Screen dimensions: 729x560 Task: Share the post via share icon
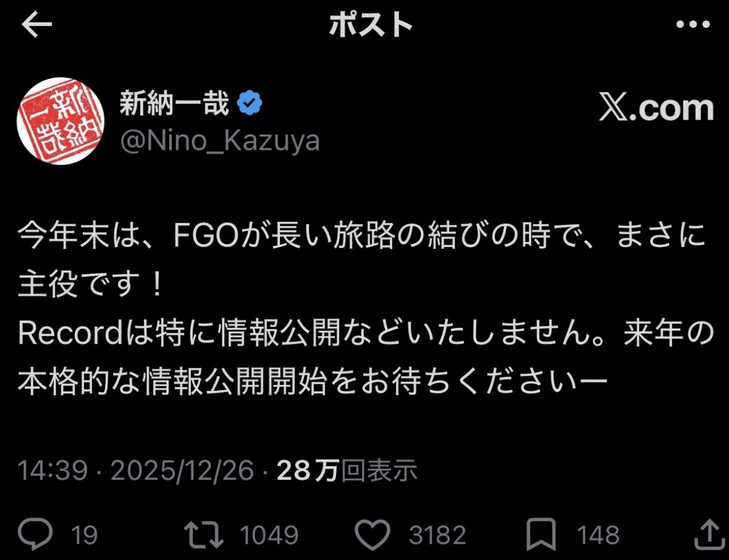point(708,534)
